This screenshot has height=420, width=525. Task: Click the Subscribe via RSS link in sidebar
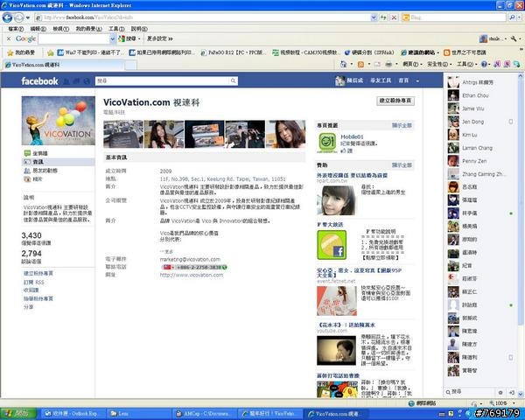click(x=33, y=282)
